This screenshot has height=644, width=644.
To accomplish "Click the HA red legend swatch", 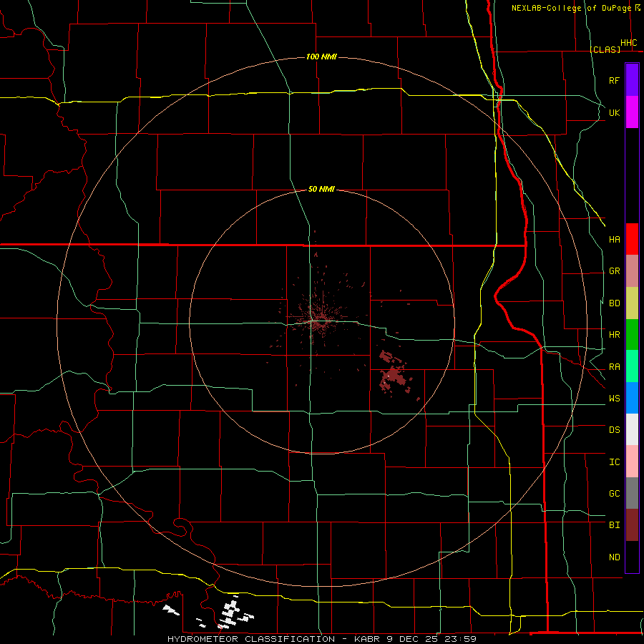I will (x=632, y=239).
